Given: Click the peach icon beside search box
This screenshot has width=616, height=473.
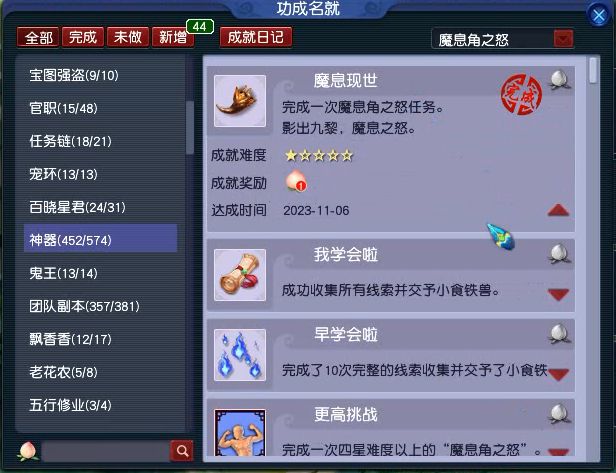Looking at the screenshot, I should coord(28,451).
